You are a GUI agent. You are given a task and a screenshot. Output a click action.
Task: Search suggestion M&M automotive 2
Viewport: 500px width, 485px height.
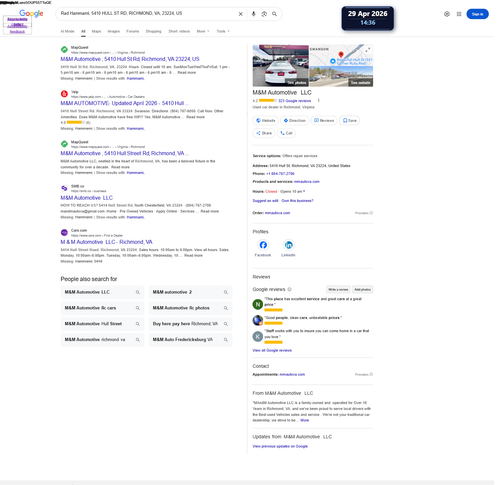coord(190,292)
